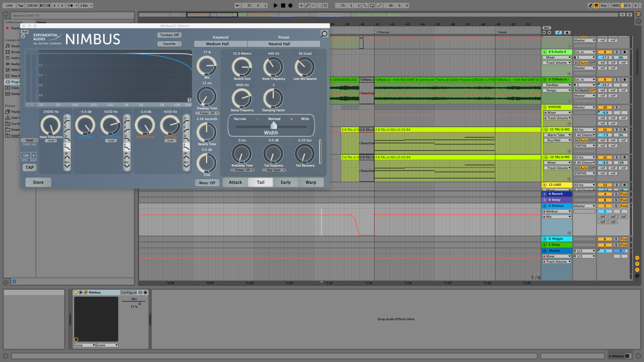Click the Width slider handle

pos(274,126)
